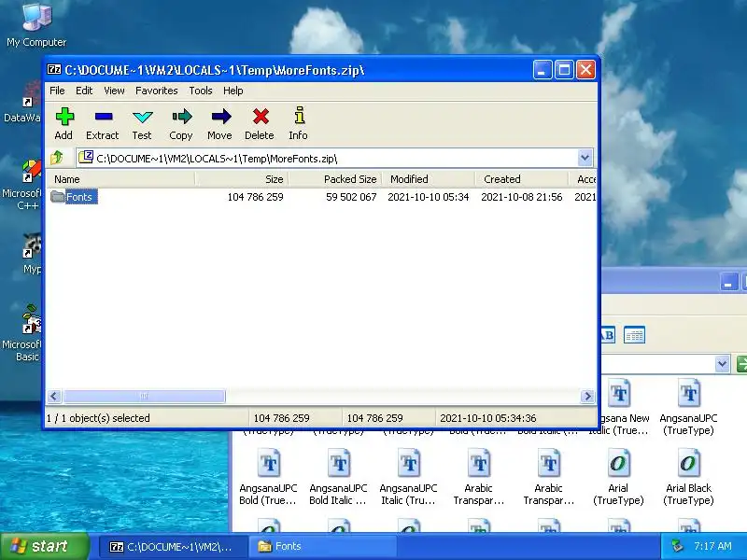Open the View menu
Screen dimensions: 747x560
114,91
